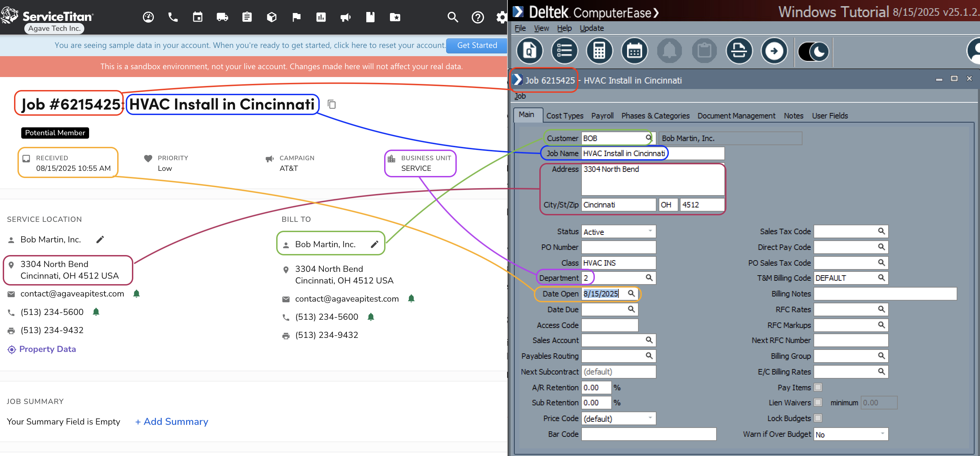980x456 pixels.
Task: Open the flag icon in ServiceTitan nav
Action: point(296,17)
